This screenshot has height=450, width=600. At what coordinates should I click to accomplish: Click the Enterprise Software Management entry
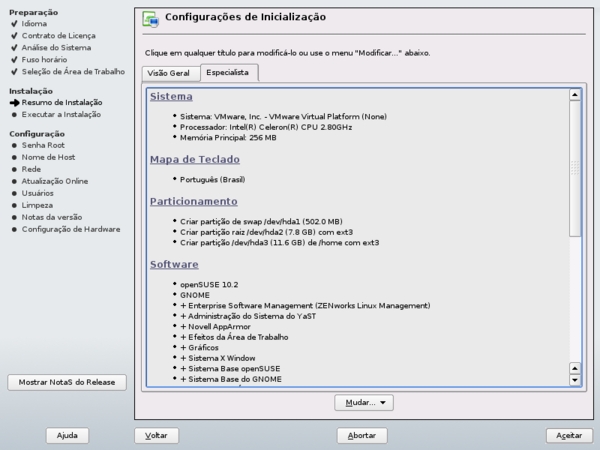pos(305,306)
